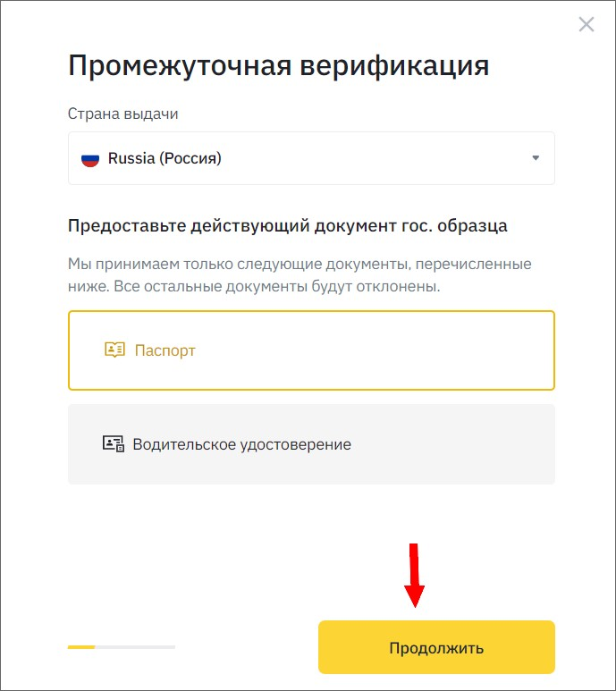Click the accepted documents description text

(x=300, y=275)
